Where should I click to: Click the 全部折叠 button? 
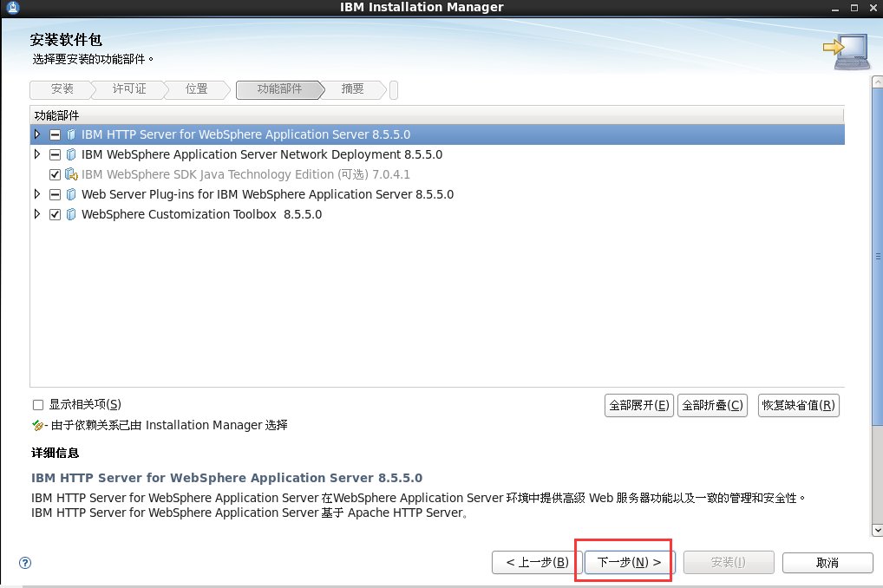712,405
